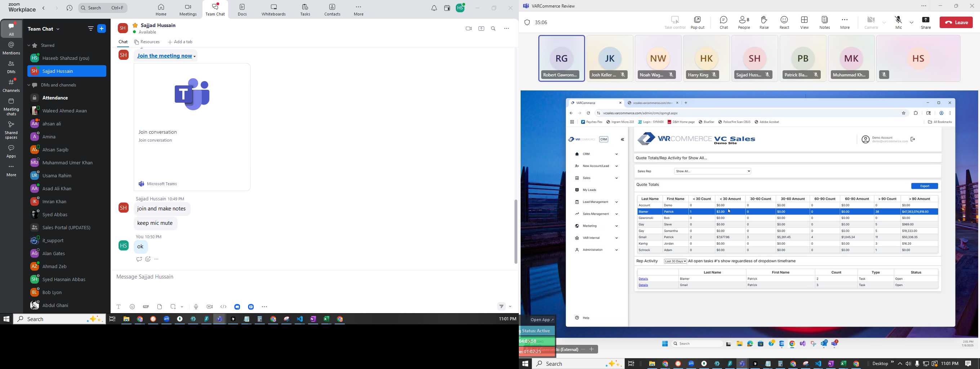The width and height of the screenshot is (980, 369).
Task: Open emoji picker in message composer
Action: tap(132, 307)
